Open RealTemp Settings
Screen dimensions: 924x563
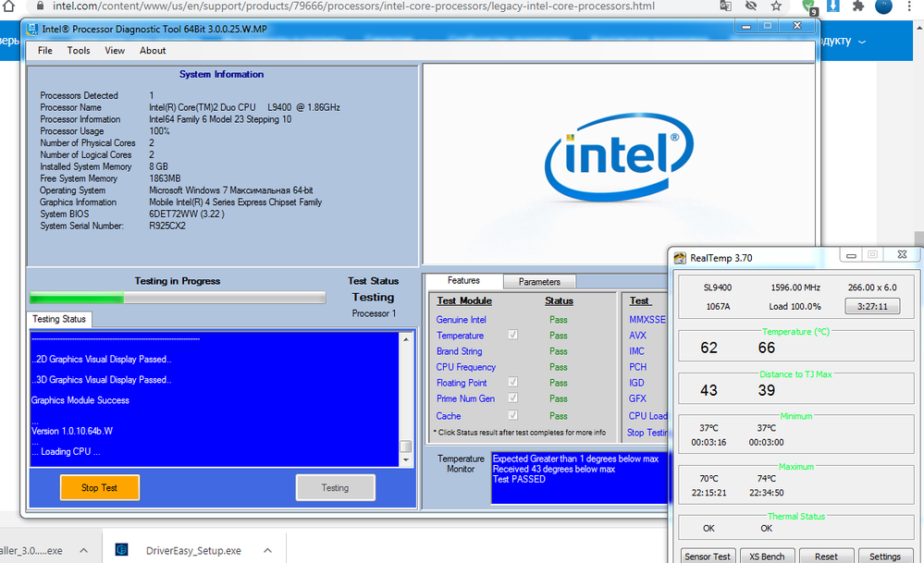pos(885,556)
